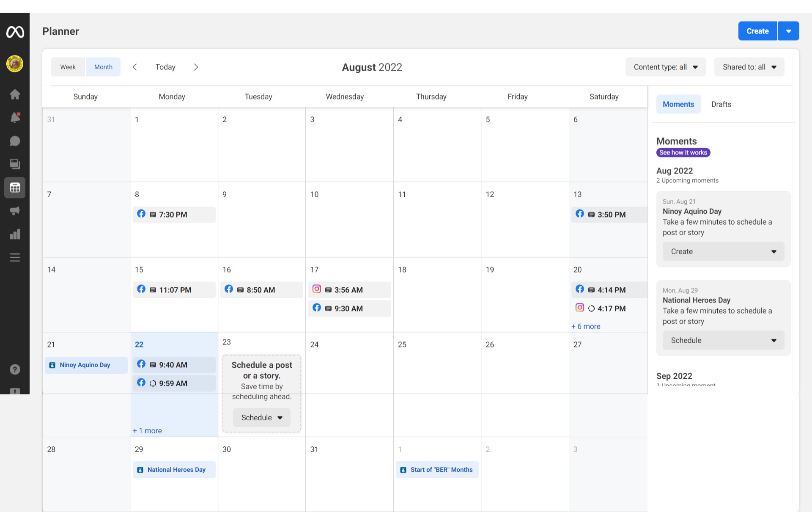
Task: Click the '+ 6 more' link
Action: click(x=586, y=326)
